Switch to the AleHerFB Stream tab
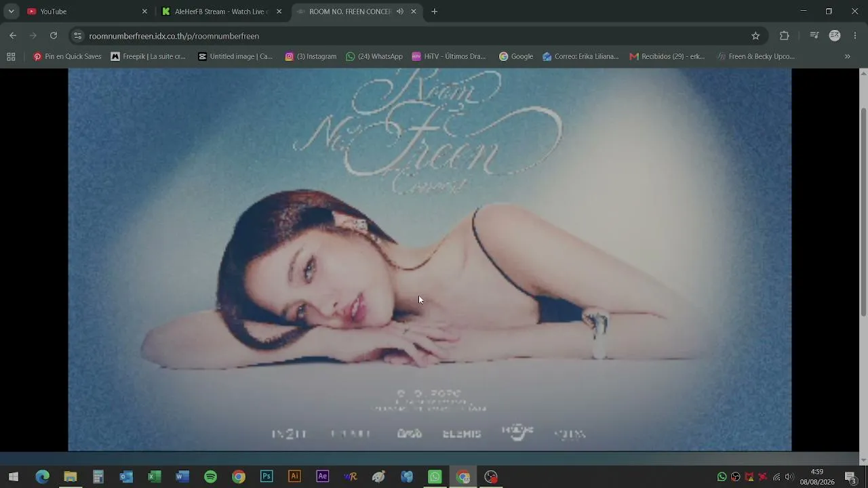The height and width of the screenshot is (488, 868). 222,12
